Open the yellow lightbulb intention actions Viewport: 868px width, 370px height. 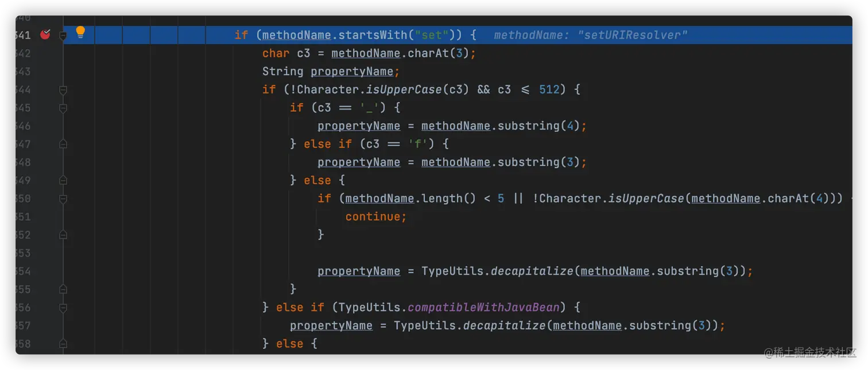(80, 32)
